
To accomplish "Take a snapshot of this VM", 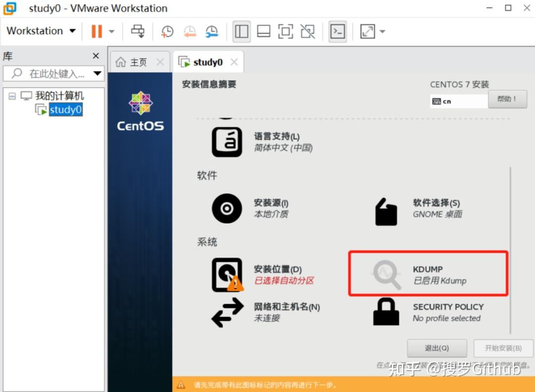I will point(167,31).
